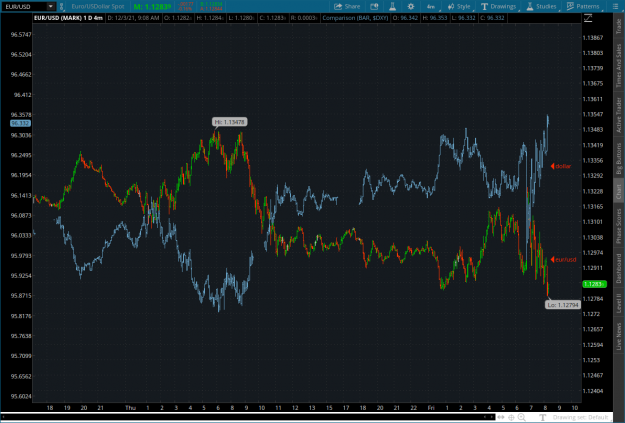
Task: Click the candlestick icon beside Style
Action: pyautogui.click(x=451, y=6)
